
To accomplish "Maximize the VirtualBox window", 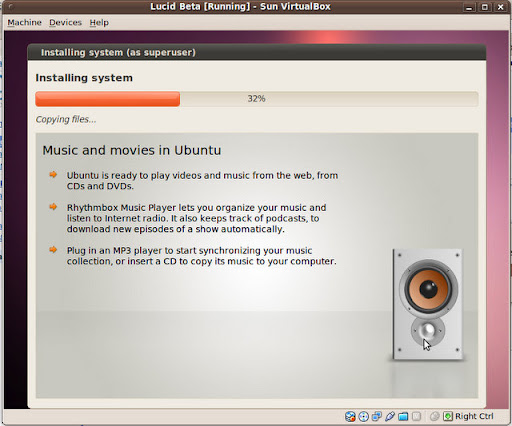I will (485, 7).
